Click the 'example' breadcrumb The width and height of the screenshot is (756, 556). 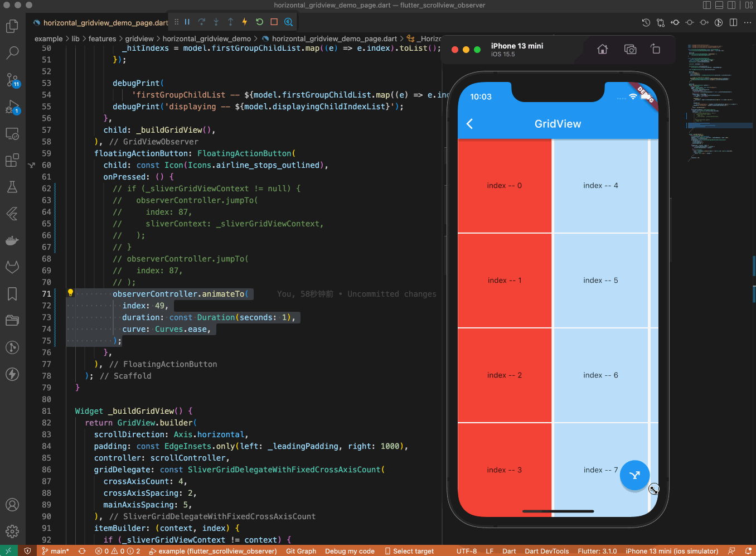[49, 39]
